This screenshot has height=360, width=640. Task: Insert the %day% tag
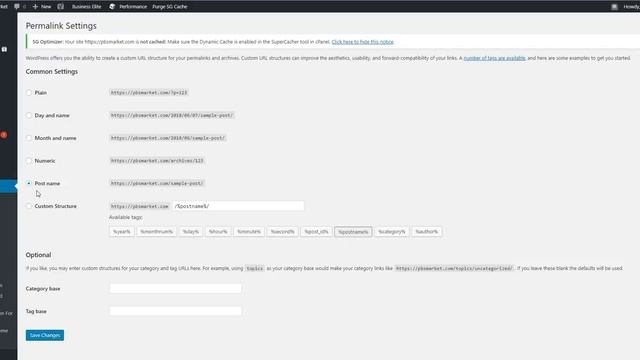coord(191,231)
